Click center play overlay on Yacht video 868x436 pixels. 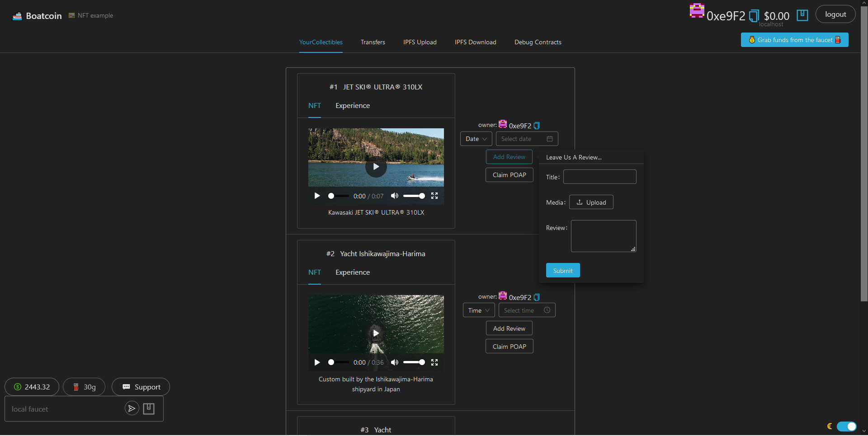[x=376, y=333]
